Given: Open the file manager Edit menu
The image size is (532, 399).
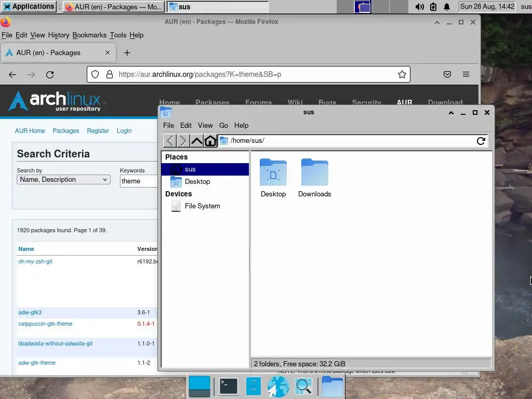Looking at the screenshot, I should coord(185,126).
